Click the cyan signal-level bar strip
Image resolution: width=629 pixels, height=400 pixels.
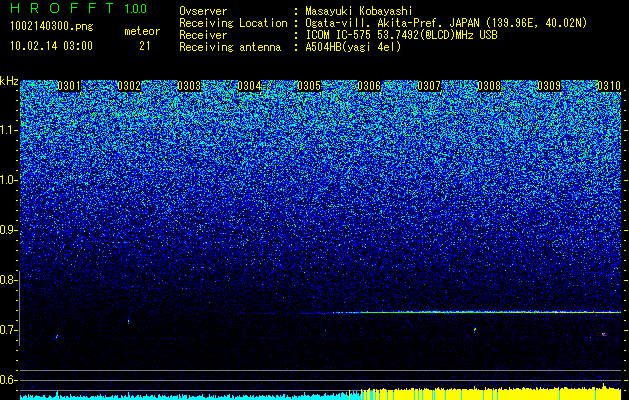[185, 396]
